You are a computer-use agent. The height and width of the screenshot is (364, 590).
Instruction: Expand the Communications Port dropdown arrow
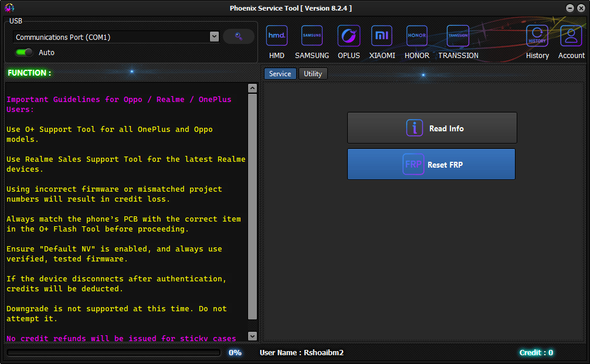[x=214, y=37]
